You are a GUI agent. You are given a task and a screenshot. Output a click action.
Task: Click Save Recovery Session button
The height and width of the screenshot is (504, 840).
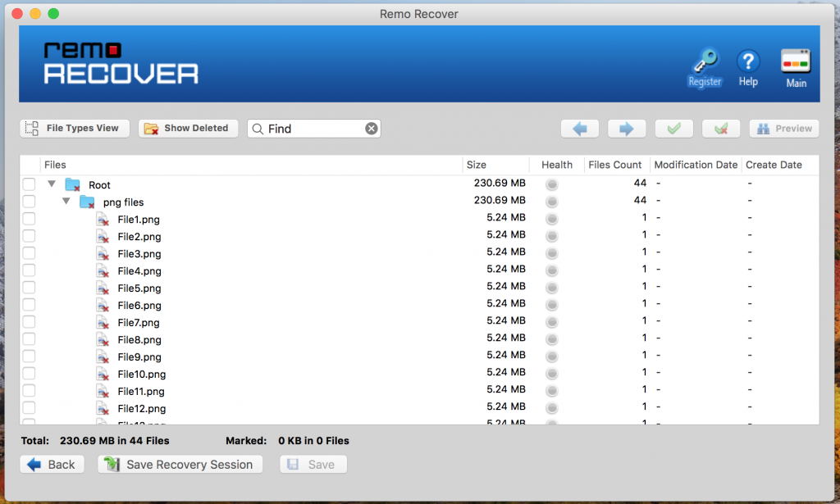point(180,465)
